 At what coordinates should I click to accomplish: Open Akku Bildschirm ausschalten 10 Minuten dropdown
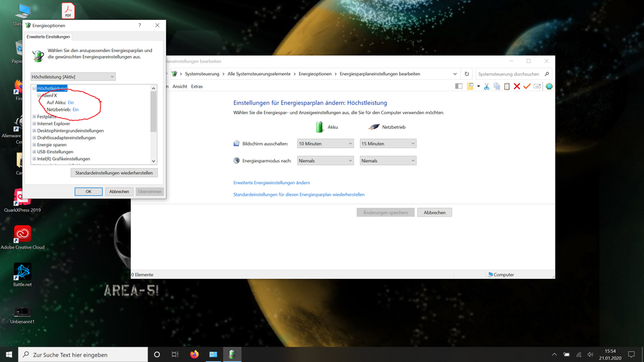click(x=325, y=144)
